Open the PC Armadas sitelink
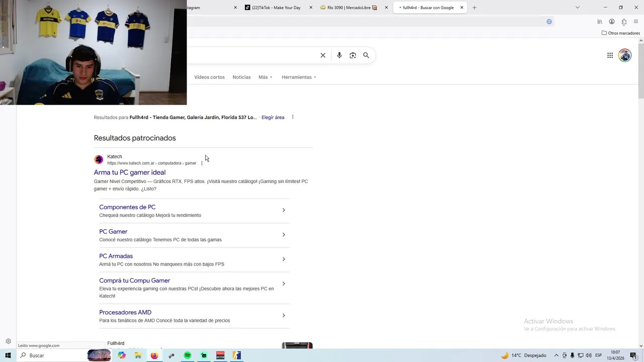This screenshot has height=362, width=644. pos(116,256)
